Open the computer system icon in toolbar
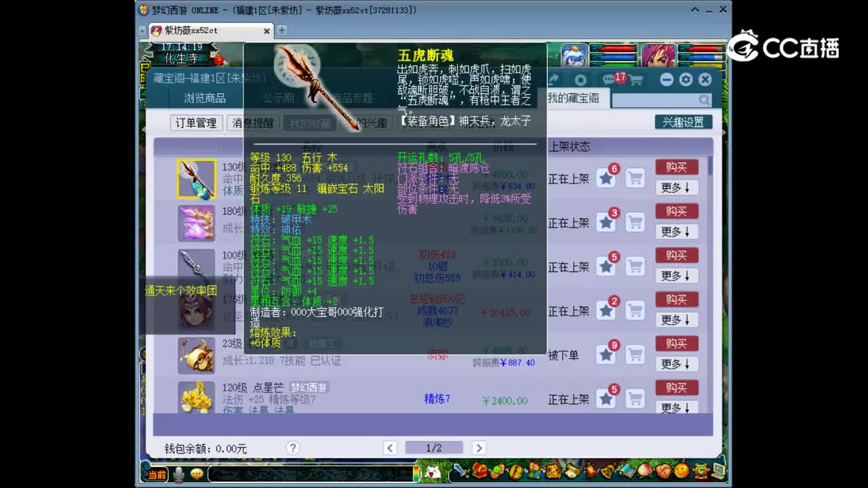Viewport: 868px width, 488px height. pyautogui.click(x=717, y=470)
